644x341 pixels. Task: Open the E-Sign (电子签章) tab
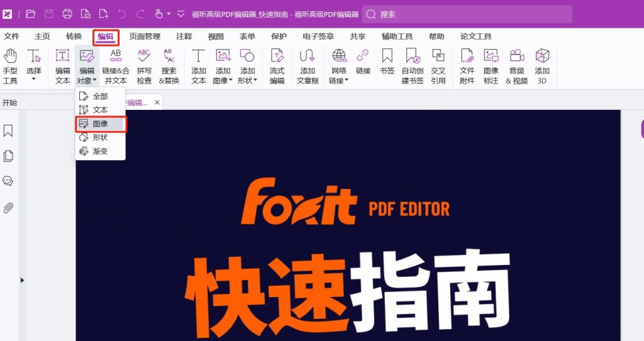318,36
